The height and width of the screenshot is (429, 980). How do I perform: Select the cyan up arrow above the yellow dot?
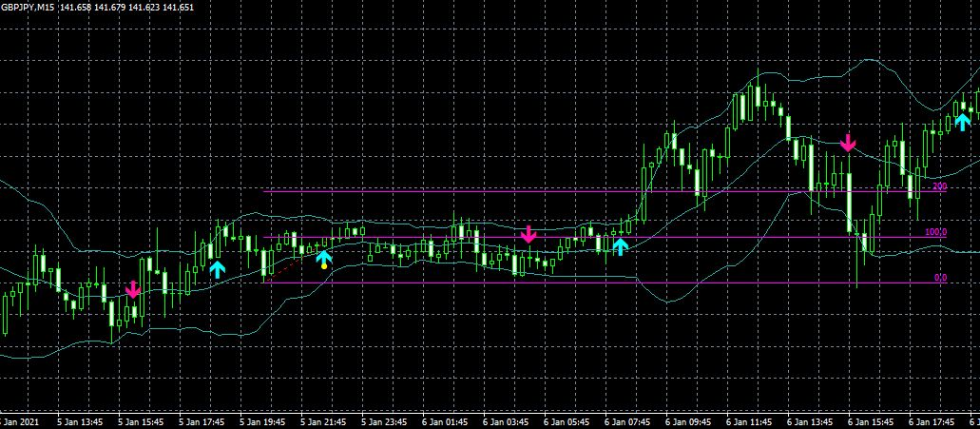[324, 257]
